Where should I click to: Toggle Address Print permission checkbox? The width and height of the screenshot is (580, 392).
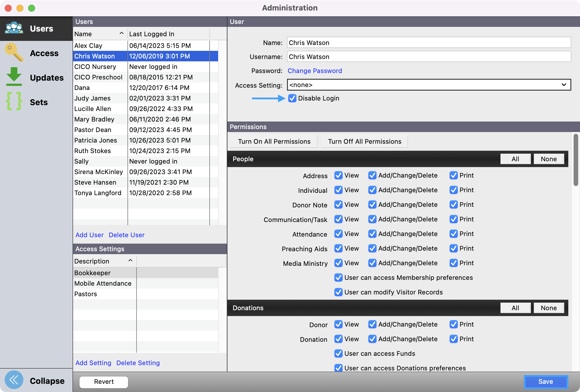click(453, 175)
